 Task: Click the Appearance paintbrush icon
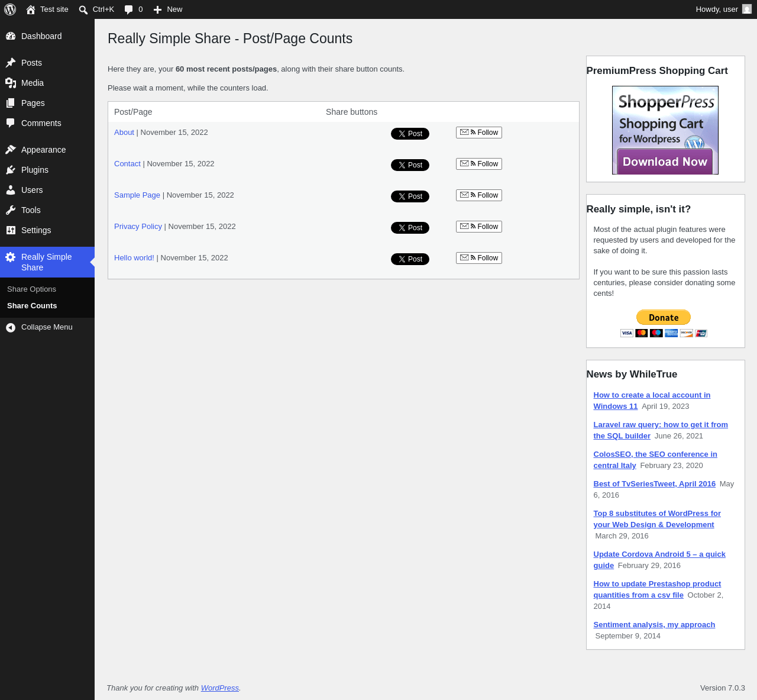pos(11,150)
